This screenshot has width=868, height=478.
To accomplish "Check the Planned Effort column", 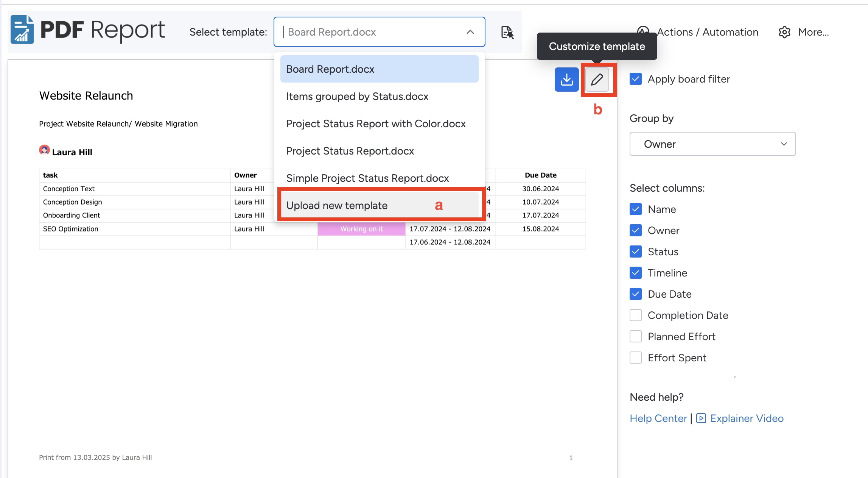I will pyautogui.click(x=636, y=336).
